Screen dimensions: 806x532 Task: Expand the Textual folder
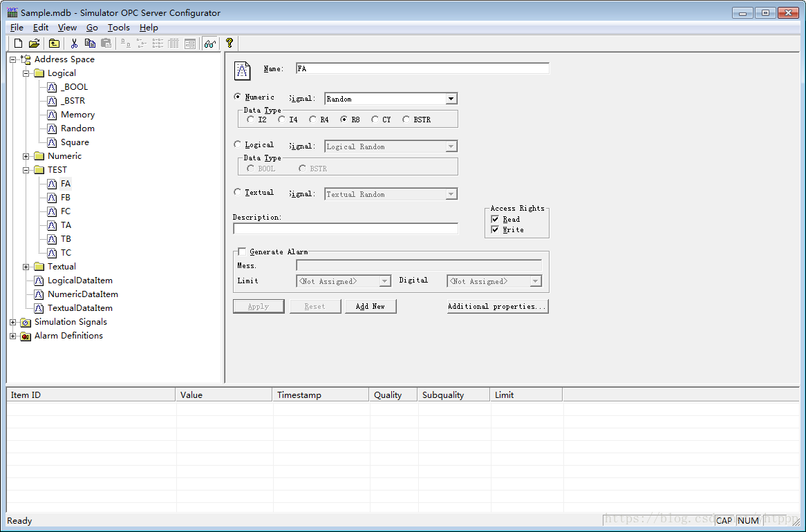click(26, 267)
